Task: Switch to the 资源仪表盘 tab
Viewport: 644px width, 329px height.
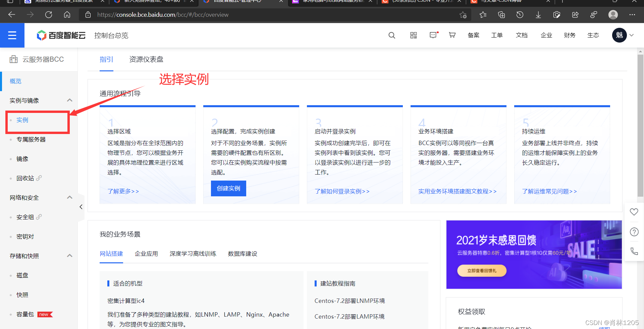Action: [146, 59]
